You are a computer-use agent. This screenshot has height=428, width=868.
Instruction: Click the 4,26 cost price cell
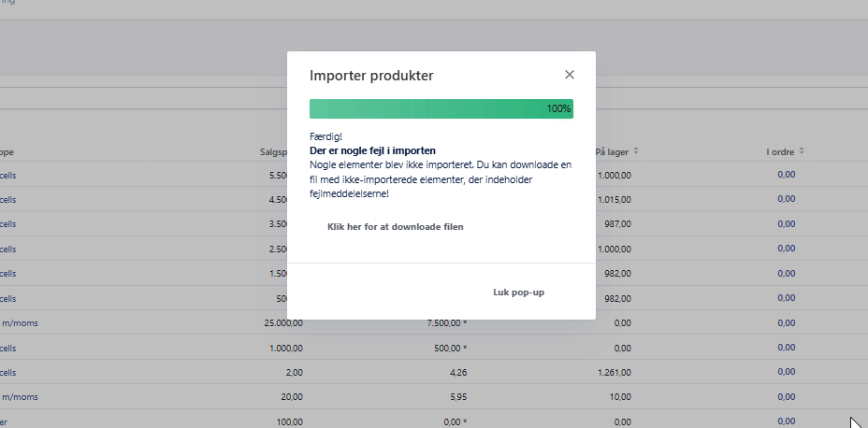[x=457, y=371]
